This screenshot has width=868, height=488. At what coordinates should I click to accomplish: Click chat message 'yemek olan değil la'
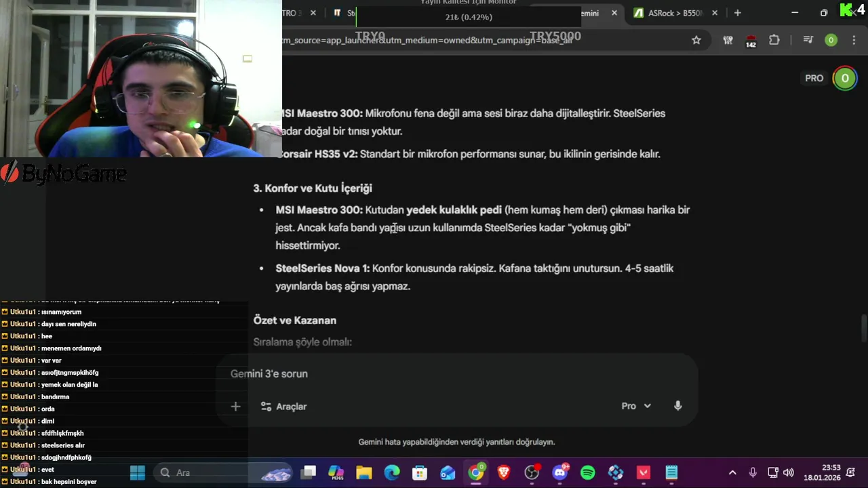tap(70, 385)
